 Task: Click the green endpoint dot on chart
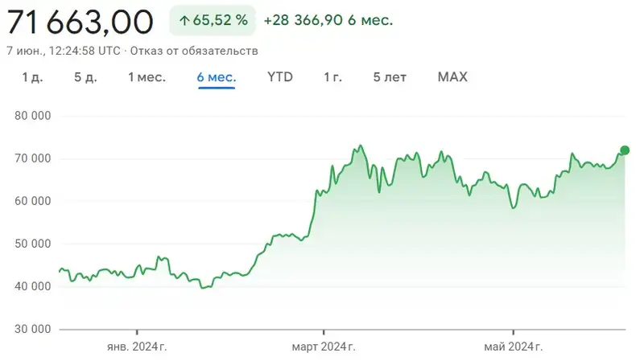click(625, 150)
